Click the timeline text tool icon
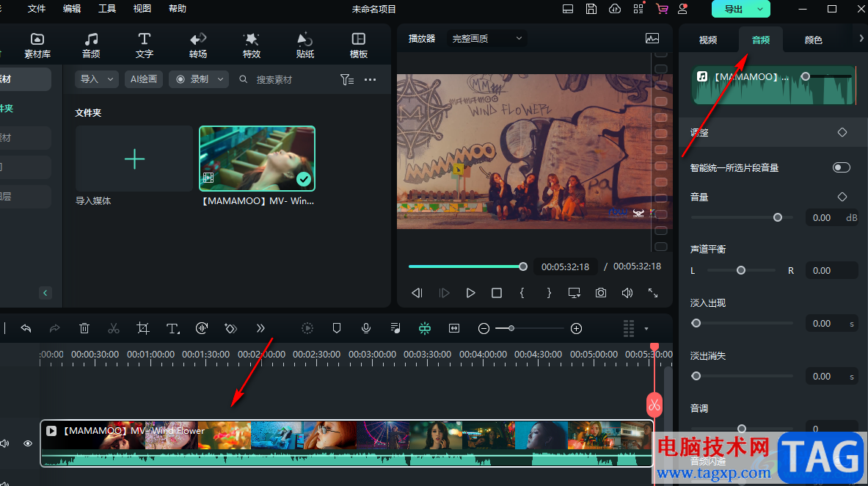Viewport: 868px width, 486px height. tap(172, 329)
